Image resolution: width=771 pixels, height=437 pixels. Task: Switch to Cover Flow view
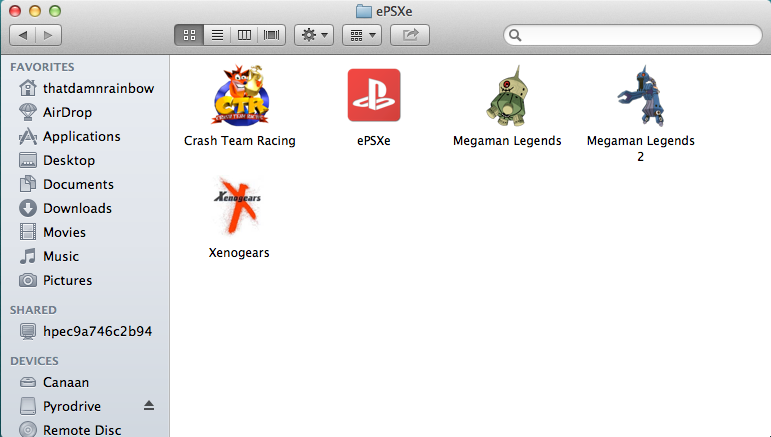tap(271, 35)
